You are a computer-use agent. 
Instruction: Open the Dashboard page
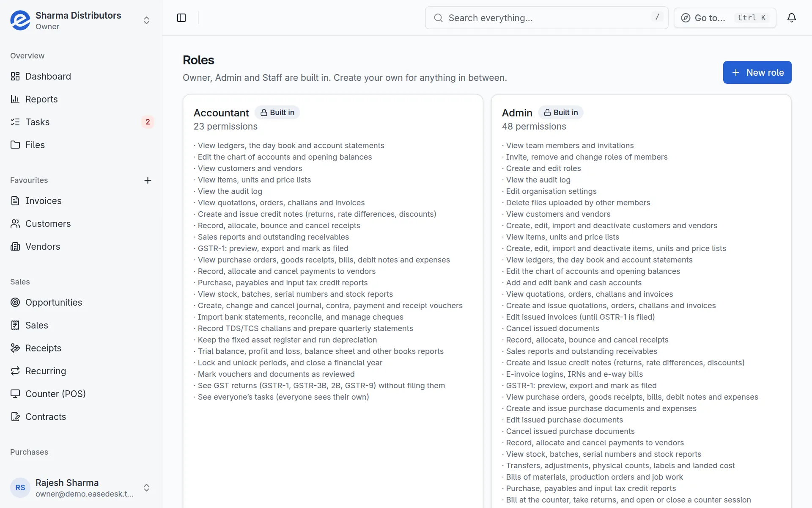pyautogui.click(x=81, y=76)
